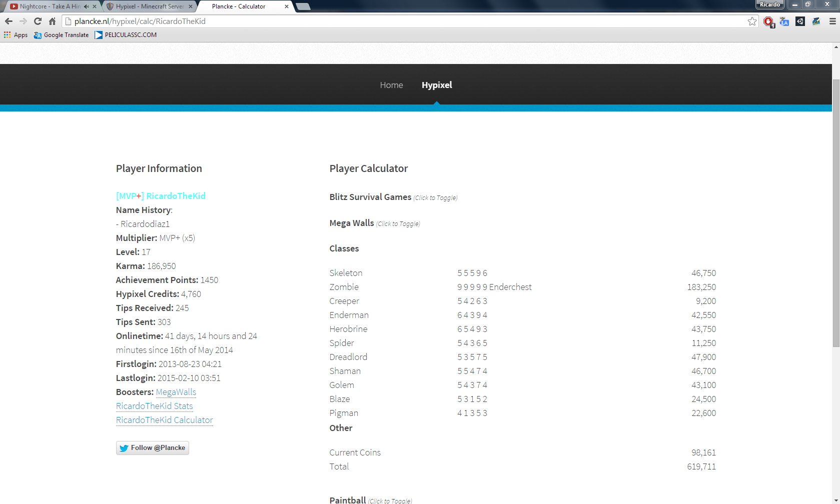Open the Chrome hamburger menu
The image size is (840, 504).
[832, 21]
